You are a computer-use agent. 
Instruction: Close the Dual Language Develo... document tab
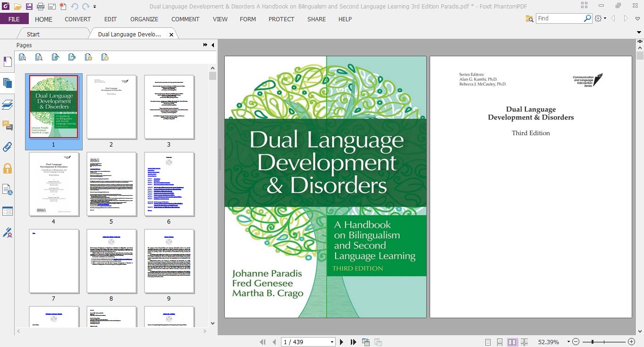pos(171,35)
